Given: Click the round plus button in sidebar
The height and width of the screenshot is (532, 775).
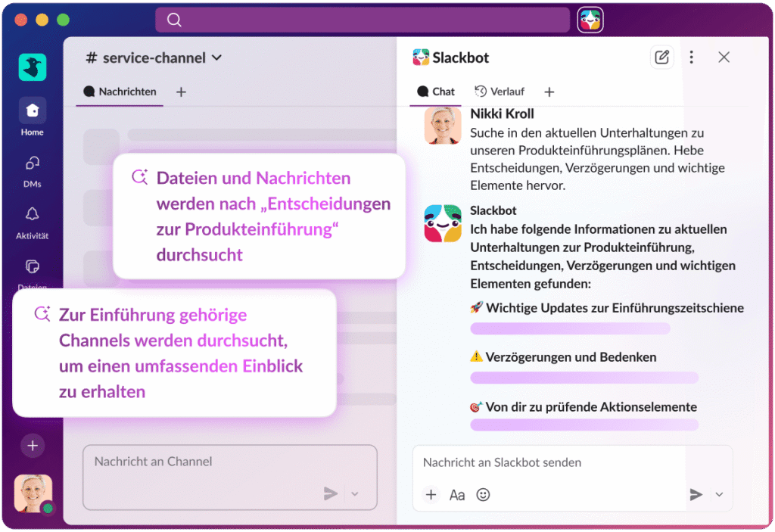Looking at the screenshot, I should (33, 446).
